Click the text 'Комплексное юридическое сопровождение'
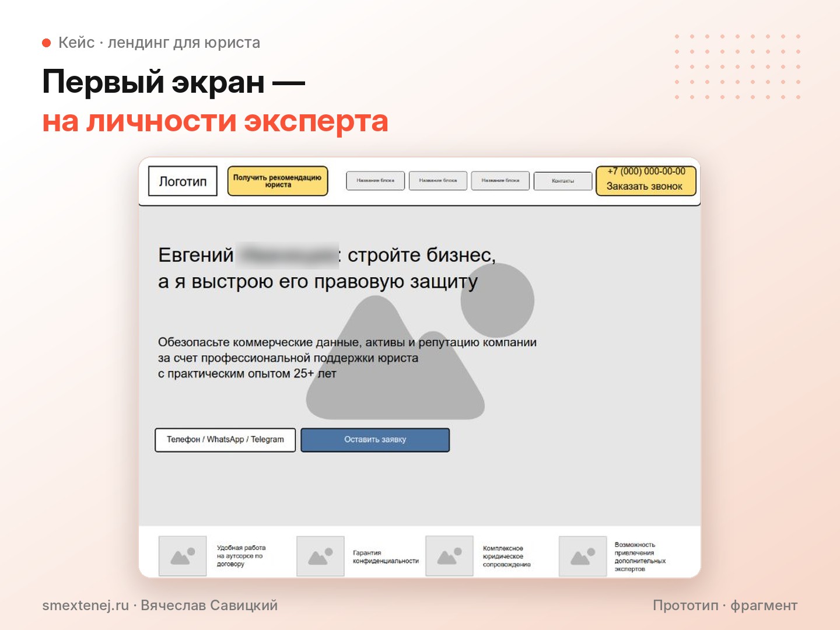 click(x=506, y=556)
